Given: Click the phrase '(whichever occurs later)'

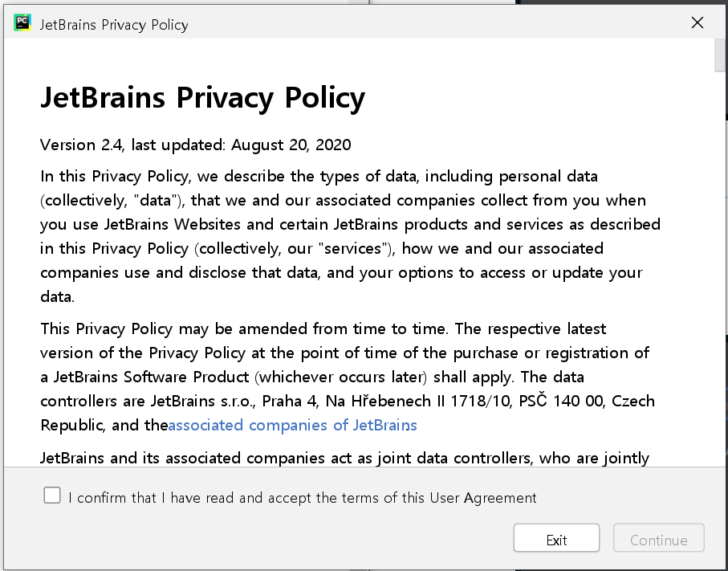Looking at the screenshot, I should [x=340, y=377].
